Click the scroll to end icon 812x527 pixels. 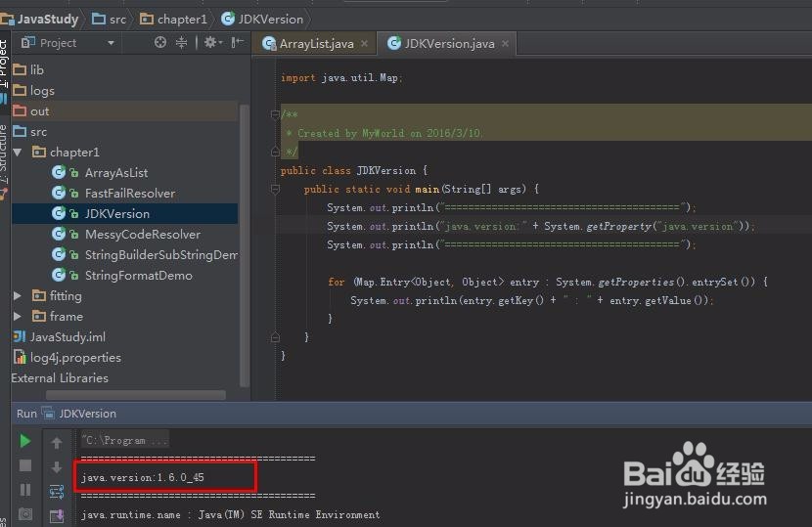tap(57, 515)
